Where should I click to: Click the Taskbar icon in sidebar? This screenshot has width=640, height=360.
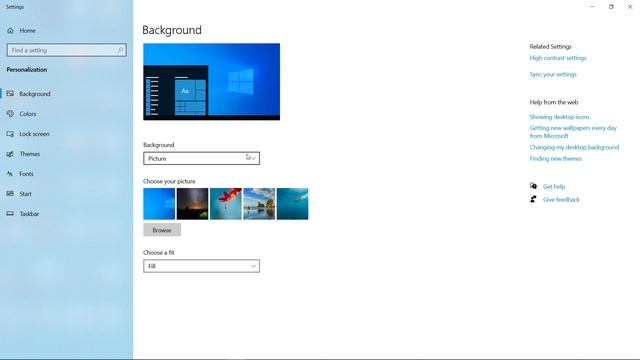click(x=10, y=213)
